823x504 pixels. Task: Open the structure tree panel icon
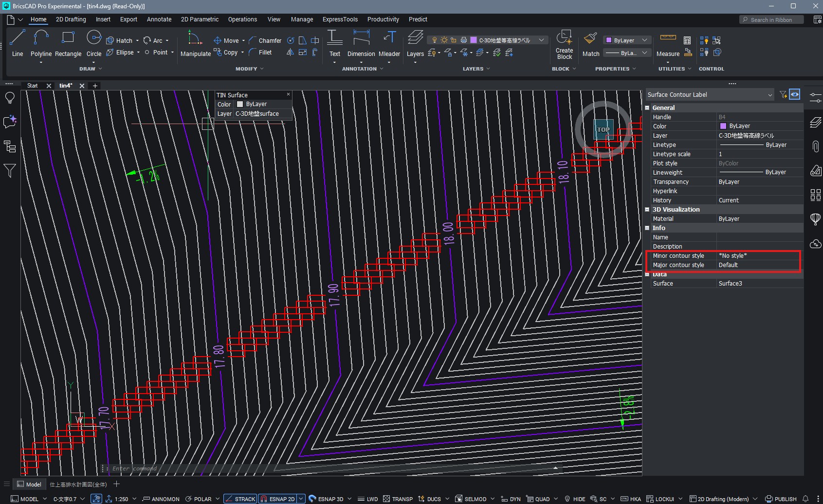(10, 146)
